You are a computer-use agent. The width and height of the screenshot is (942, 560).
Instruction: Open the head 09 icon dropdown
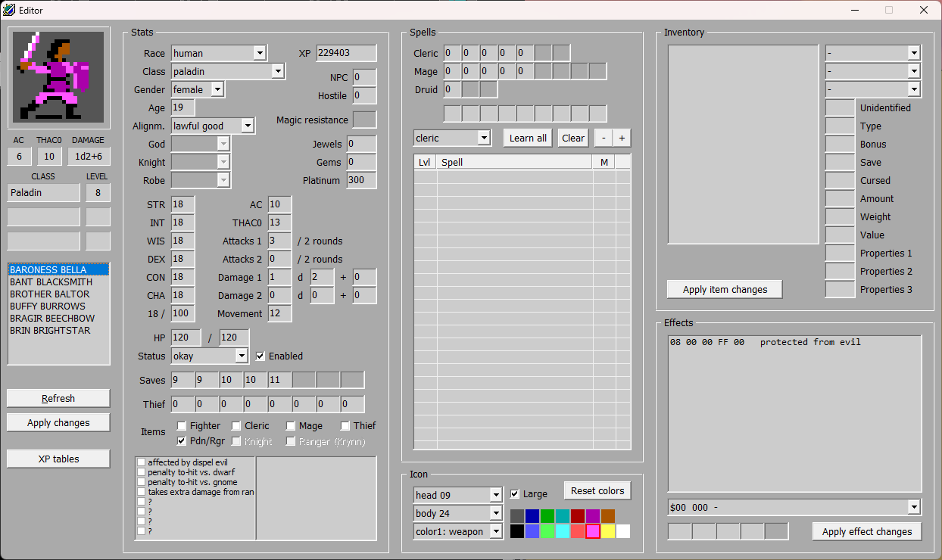tap(457, 495)
